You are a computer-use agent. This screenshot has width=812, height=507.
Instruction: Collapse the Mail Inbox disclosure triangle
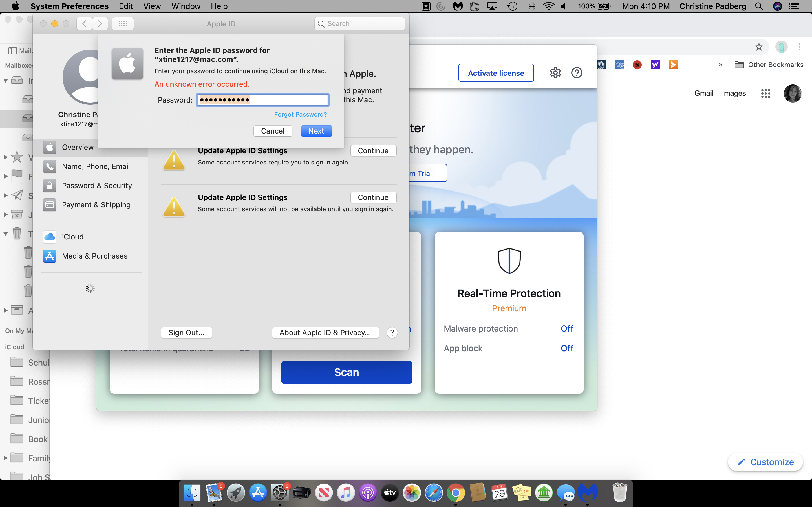pos(6,81)
